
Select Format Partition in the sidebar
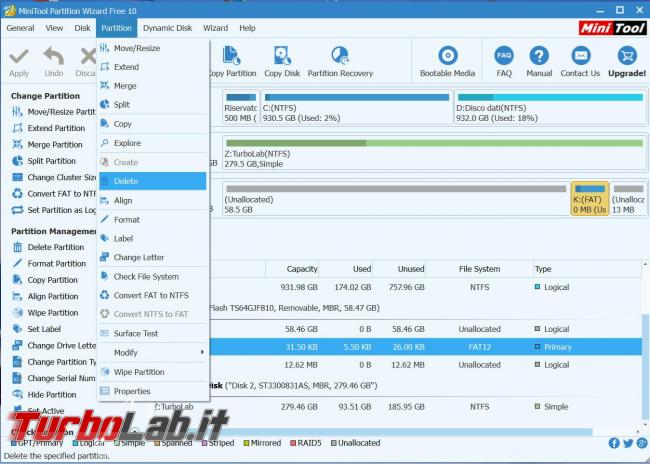[49, 264]
